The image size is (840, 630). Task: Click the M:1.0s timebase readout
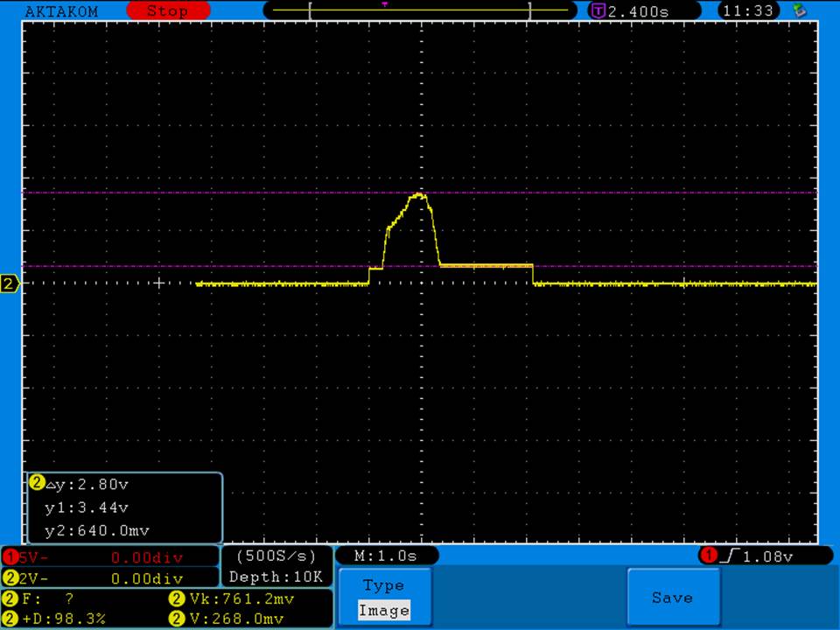click(386, 556)
